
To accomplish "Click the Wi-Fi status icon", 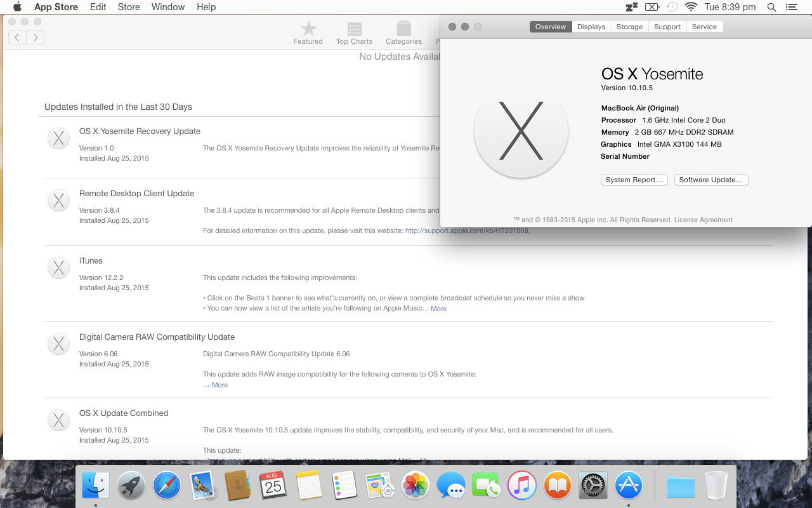I will click(691, 7).
